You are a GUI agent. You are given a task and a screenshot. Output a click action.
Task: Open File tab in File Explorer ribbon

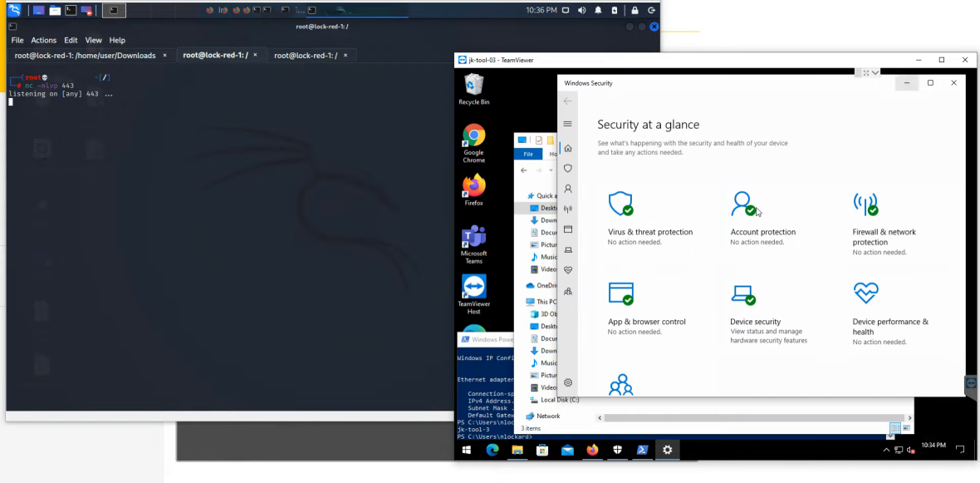click(528, 154)
